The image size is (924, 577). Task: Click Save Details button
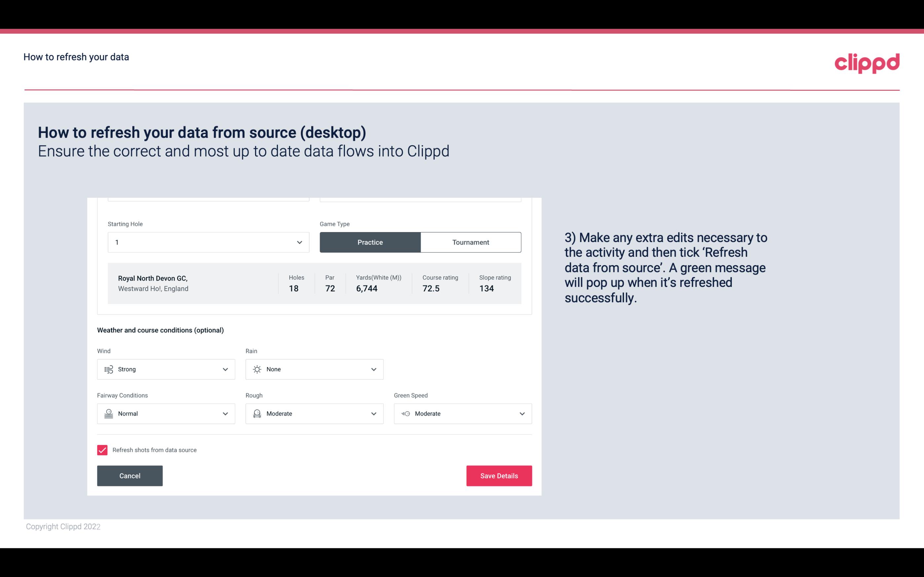[x=499, y=476]
